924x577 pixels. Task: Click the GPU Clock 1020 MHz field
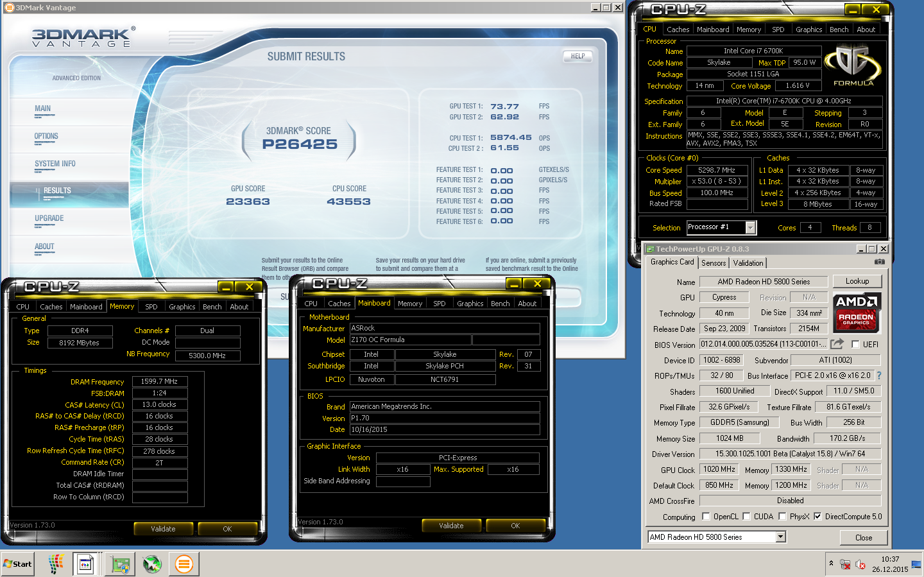coord(719,469)
